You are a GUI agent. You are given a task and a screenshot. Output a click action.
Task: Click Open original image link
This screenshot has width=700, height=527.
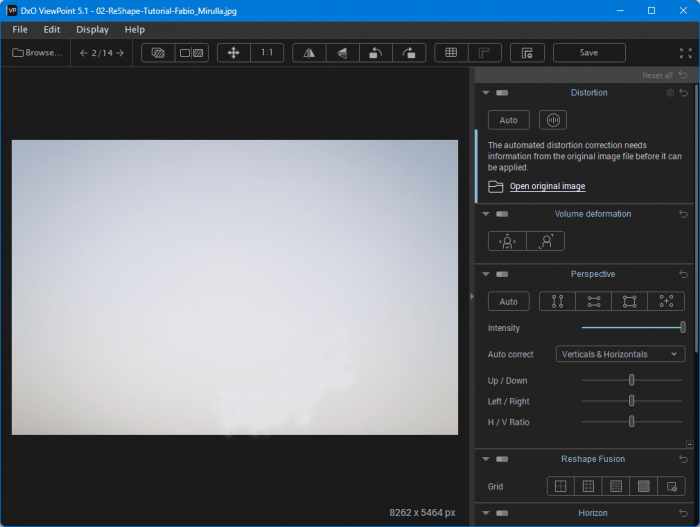click(547, 186)
